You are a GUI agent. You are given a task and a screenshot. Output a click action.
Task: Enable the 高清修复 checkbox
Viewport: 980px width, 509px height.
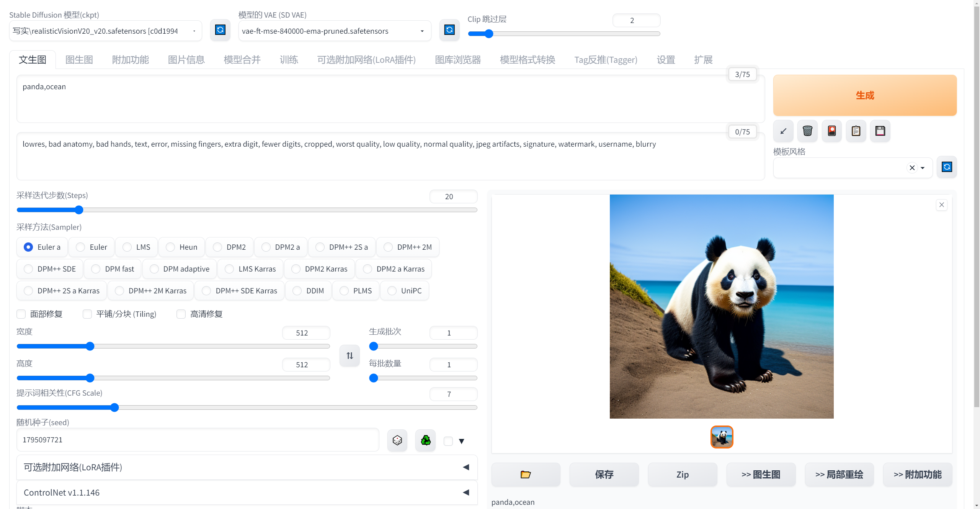pos(181,314)
